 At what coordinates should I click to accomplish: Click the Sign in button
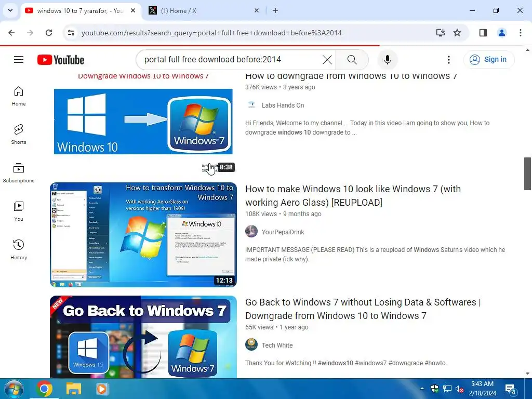489,60
